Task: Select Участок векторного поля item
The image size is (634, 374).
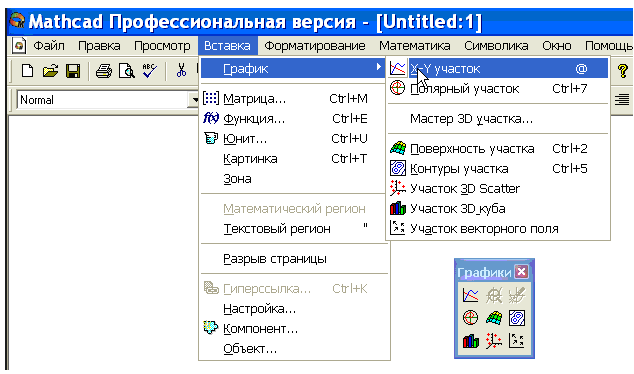Action: pos(498,228)
